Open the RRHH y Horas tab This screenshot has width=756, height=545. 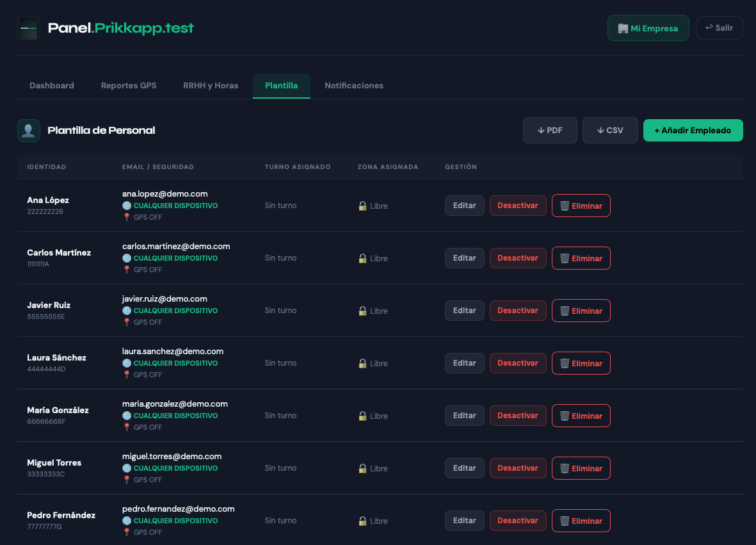(211, 86)
